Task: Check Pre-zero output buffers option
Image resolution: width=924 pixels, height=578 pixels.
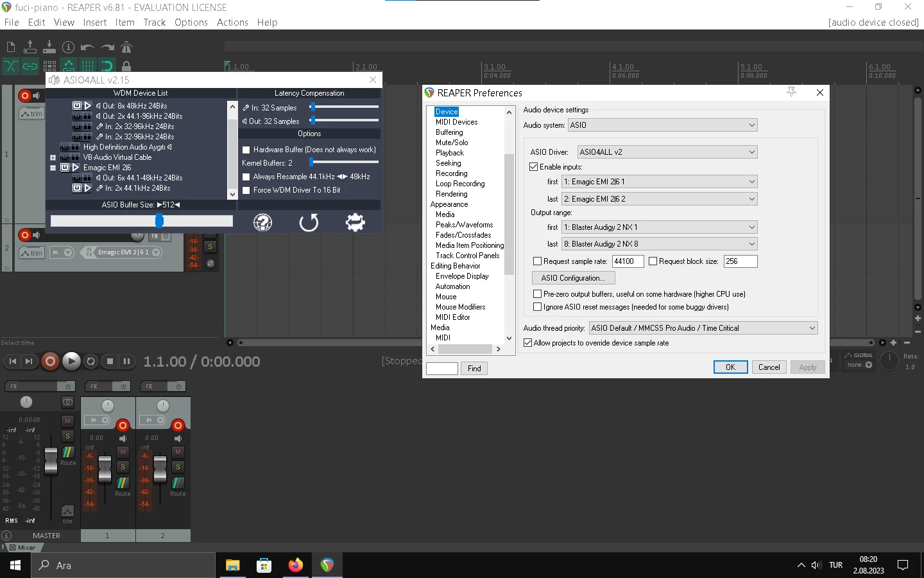Action: tap(538, 294)
